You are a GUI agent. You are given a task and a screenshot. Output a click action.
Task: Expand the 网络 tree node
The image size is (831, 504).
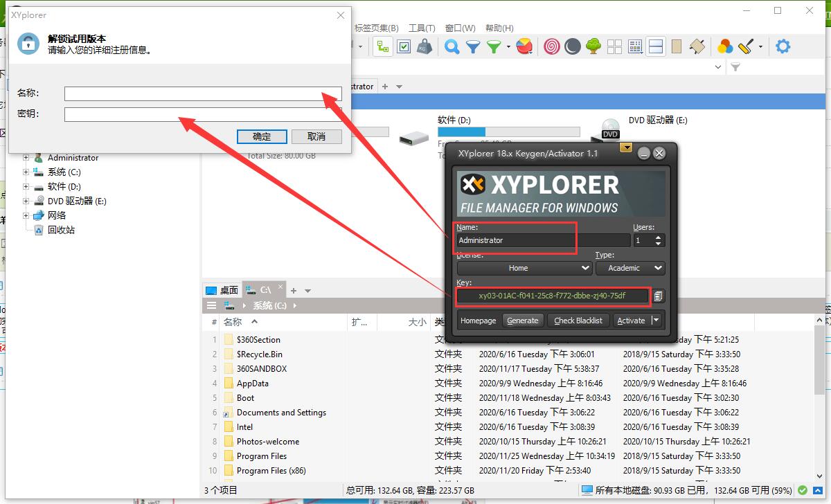click(26, 216)
